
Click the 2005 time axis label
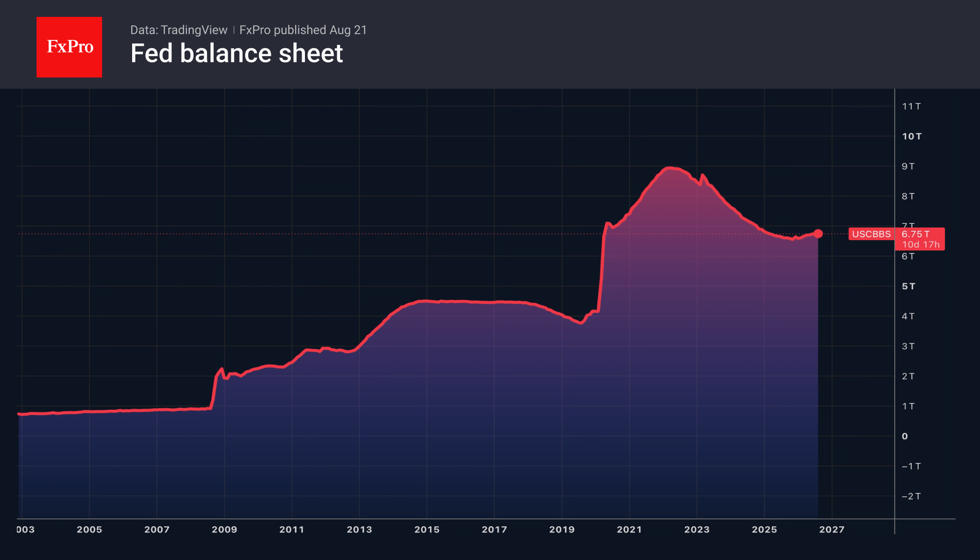(x=89, y=529)
